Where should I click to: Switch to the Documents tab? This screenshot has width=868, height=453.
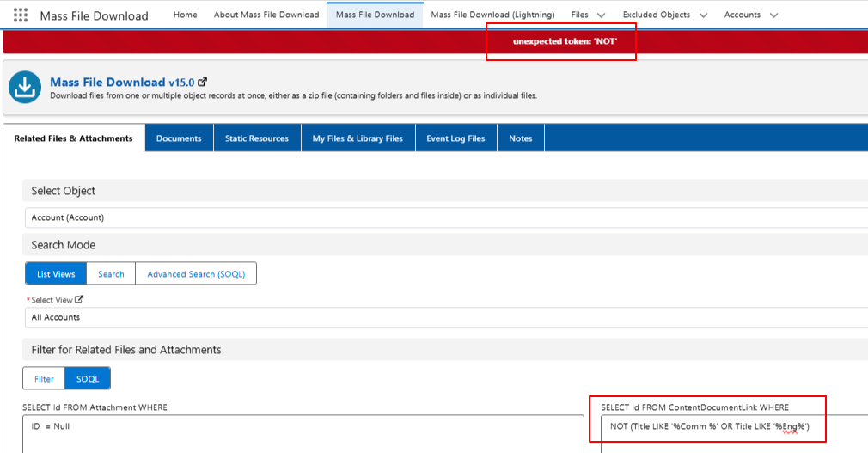pos(178,138)
